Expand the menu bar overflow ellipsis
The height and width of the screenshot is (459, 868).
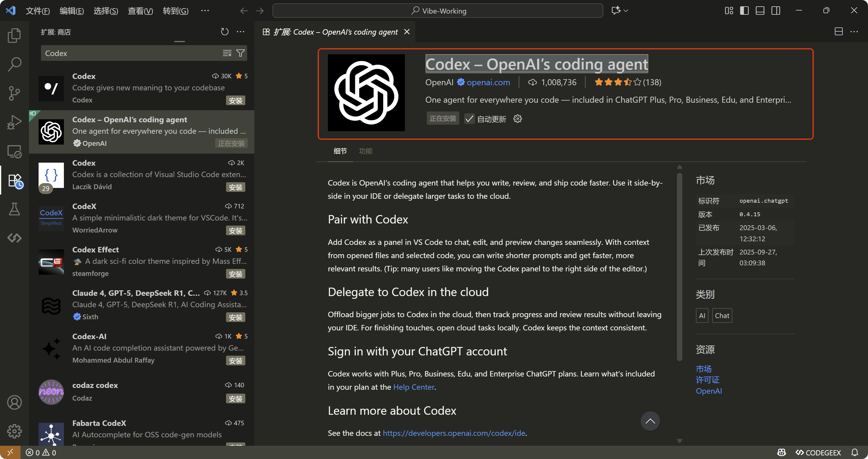(205, 11)
